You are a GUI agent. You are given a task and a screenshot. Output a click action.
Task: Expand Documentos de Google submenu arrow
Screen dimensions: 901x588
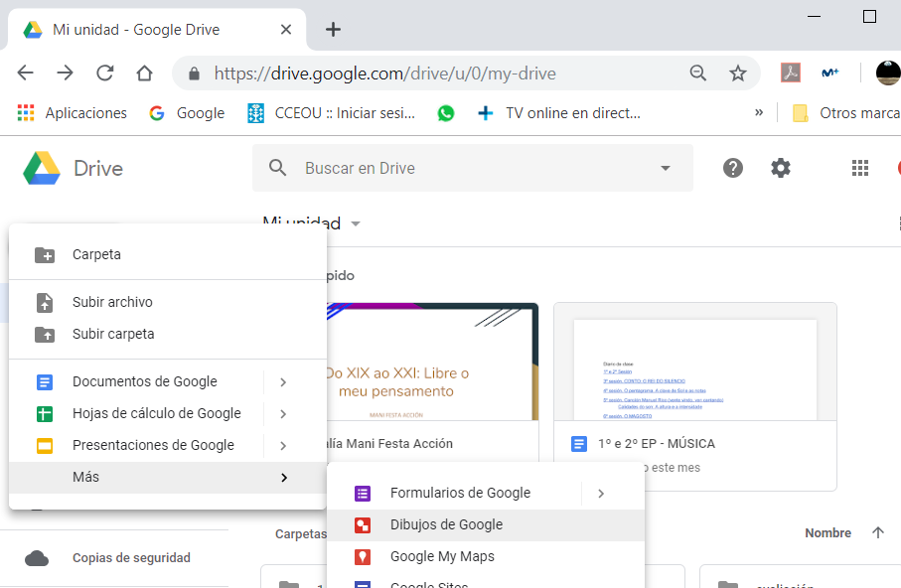(283, 381)
